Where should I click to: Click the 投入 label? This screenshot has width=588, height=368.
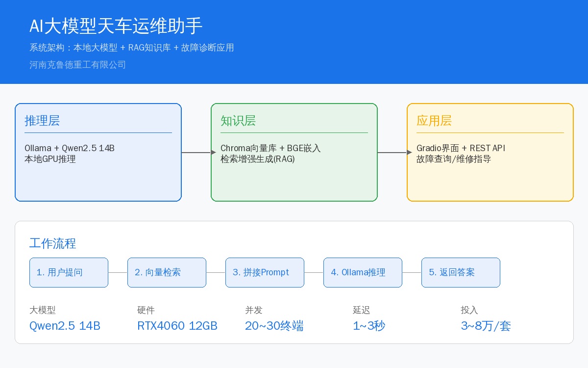(x=469, y=310)
